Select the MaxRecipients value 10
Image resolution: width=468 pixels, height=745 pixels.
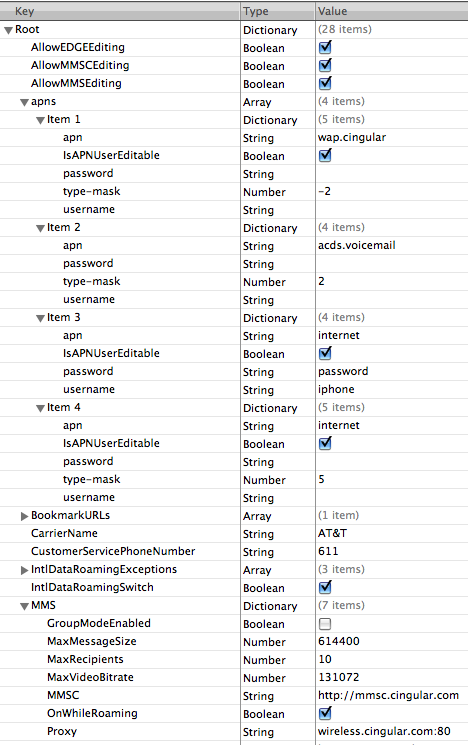click(325, 659)
